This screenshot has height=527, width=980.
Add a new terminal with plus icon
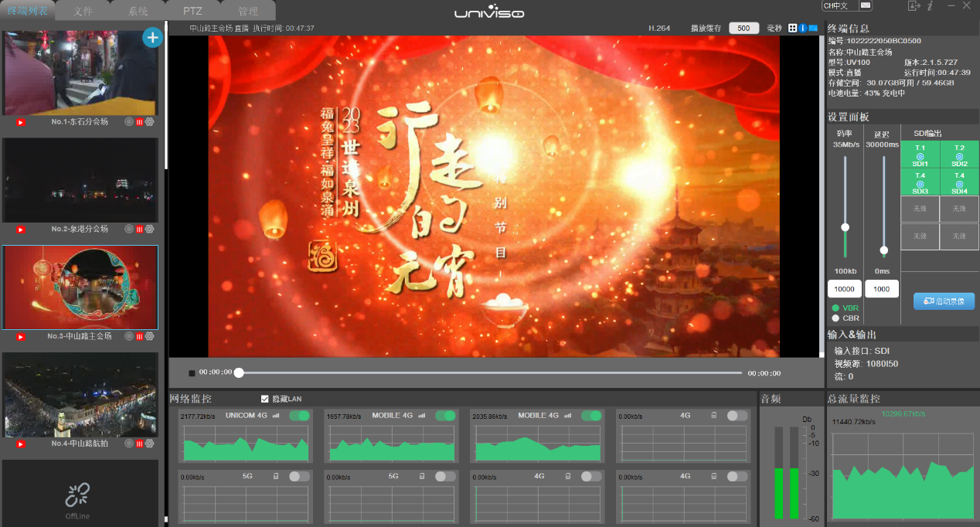click(152, 37)
